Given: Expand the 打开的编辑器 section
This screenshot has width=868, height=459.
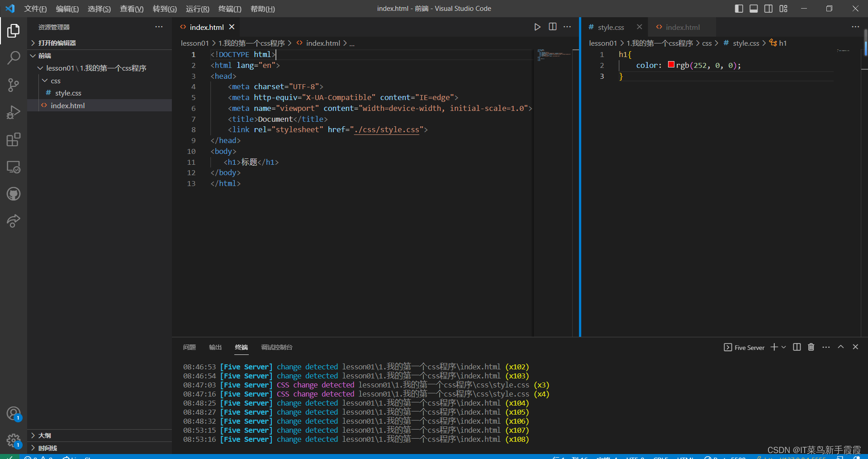Looking at the screenshot, I should pyautogui.click(x=57, y=43).
